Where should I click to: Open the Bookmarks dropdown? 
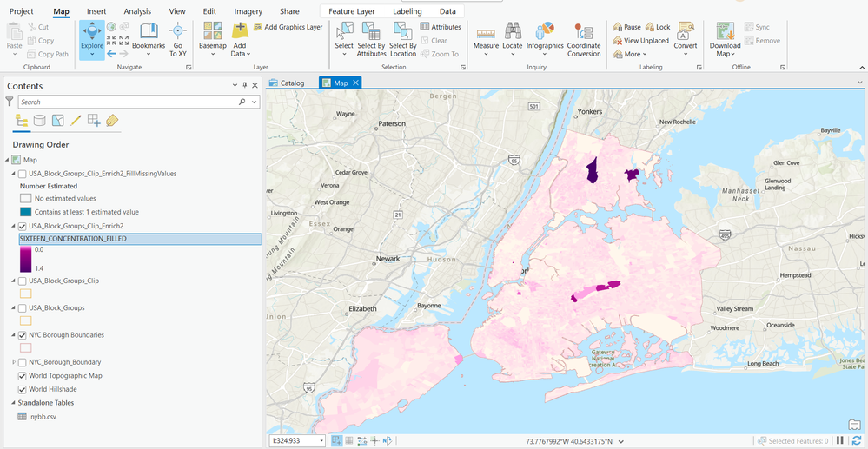149,54
